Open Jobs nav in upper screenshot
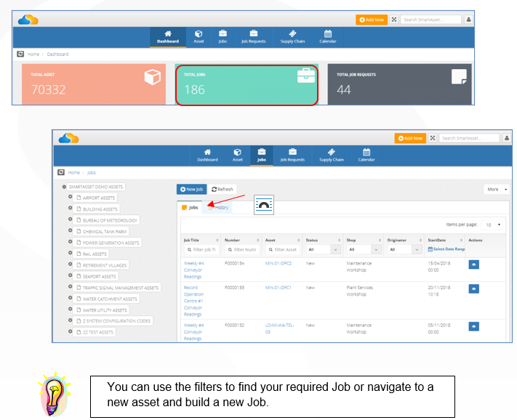517x420 pixels. (223, 37)
